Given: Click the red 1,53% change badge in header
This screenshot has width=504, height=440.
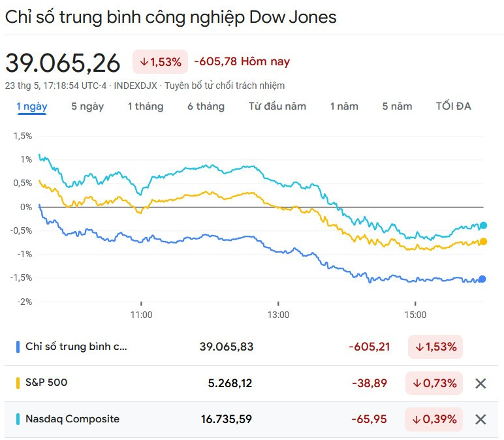Looking at the screenshot, I should (x=160, y=62).
